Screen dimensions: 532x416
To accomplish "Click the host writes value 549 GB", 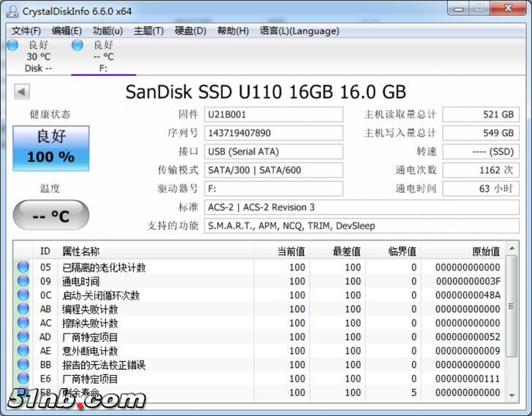I will click(481, 133).
